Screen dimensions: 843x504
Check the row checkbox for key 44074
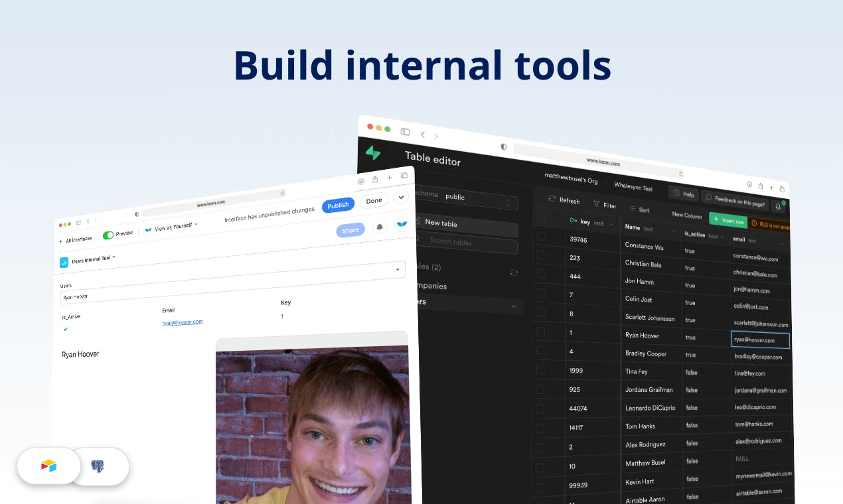point(540,409)
